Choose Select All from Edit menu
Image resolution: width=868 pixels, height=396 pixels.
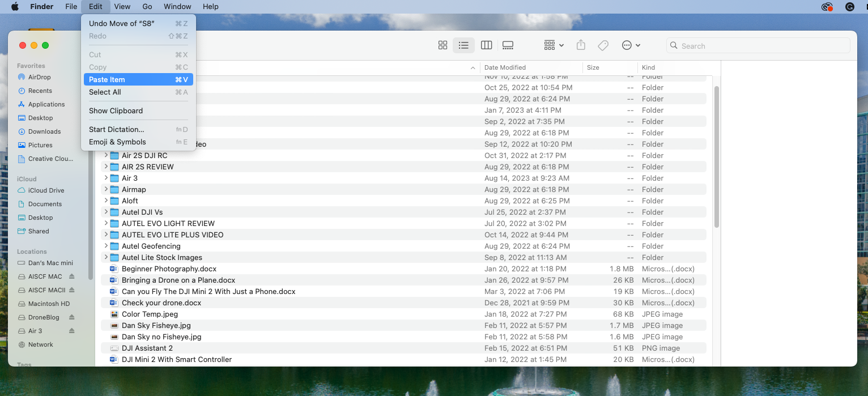click(138, 92)
